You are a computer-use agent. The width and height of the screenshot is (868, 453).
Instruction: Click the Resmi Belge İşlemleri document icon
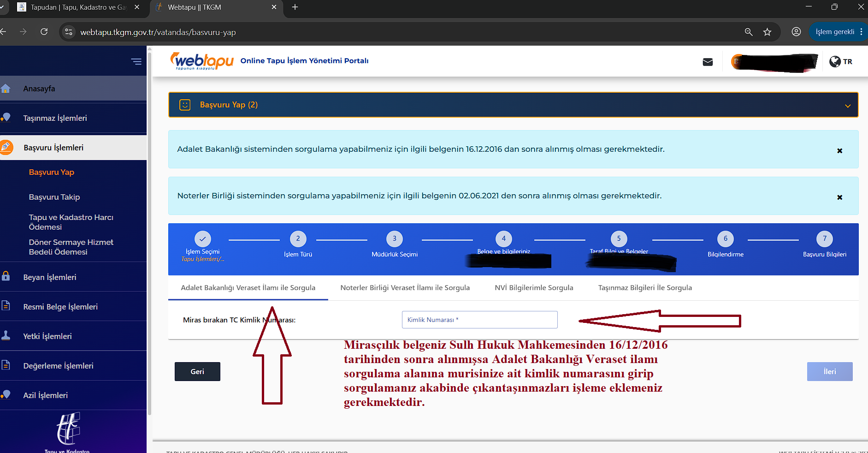tap(6, 306)
